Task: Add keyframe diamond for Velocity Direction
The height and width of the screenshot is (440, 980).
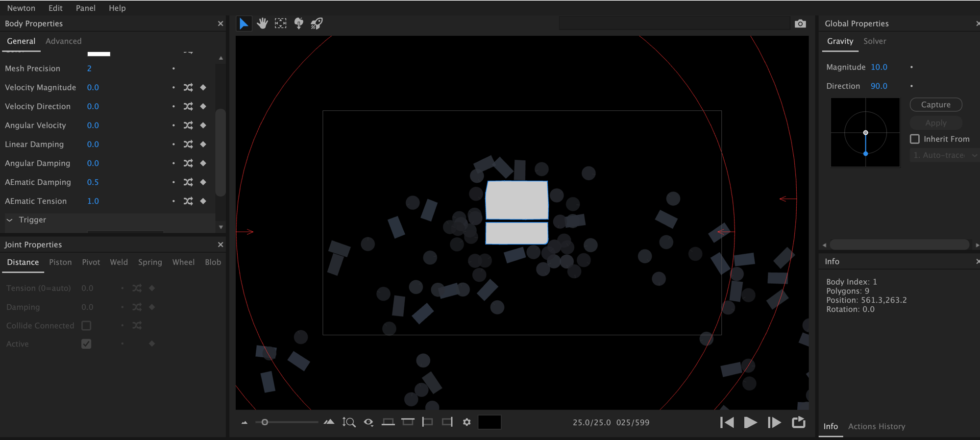Action: (203, 106)
